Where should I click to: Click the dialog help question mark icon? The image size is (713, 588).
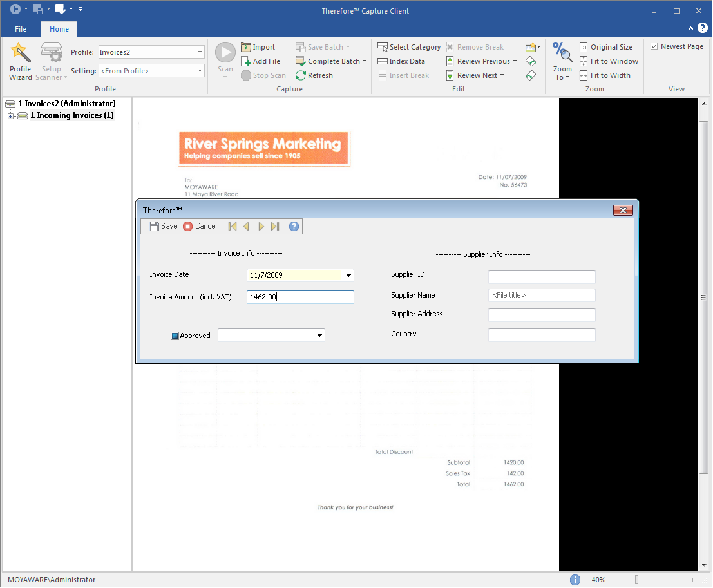coord(294,226)
